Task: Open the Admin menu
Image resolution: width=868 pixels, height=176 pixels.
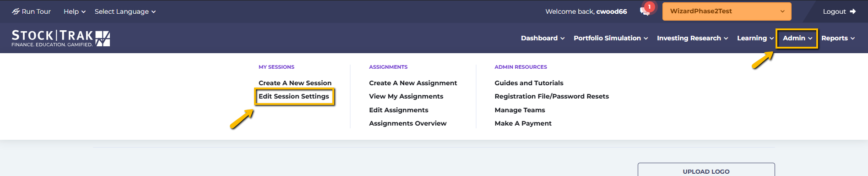Action: click(x=797, y=38)
